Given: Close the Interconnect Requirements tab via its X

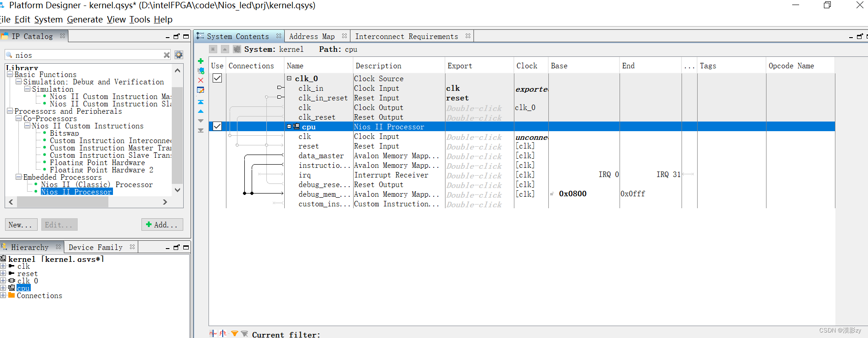Looking at the screenshot, I should [x=468, y=36].
